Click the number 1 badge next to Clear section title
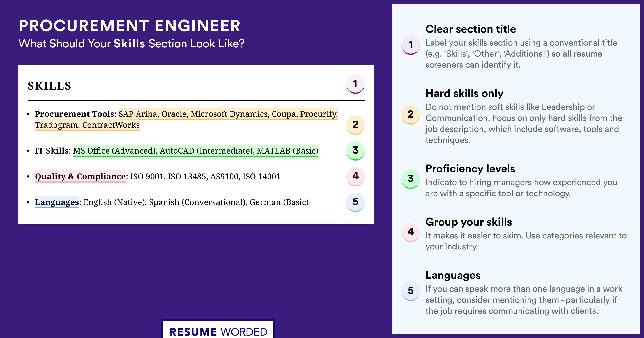Screen dimensions: 644x338 coord(411,45)
